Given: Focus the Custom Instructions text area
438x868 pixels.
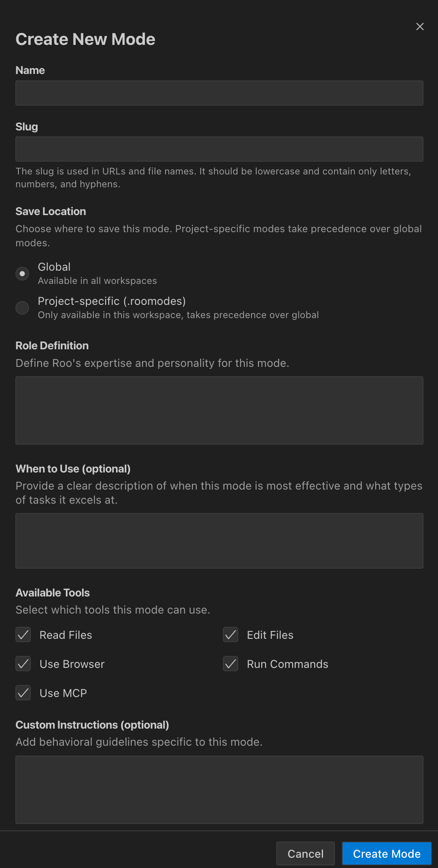Looking at the screenshot, I should click(x=219, y=789).
